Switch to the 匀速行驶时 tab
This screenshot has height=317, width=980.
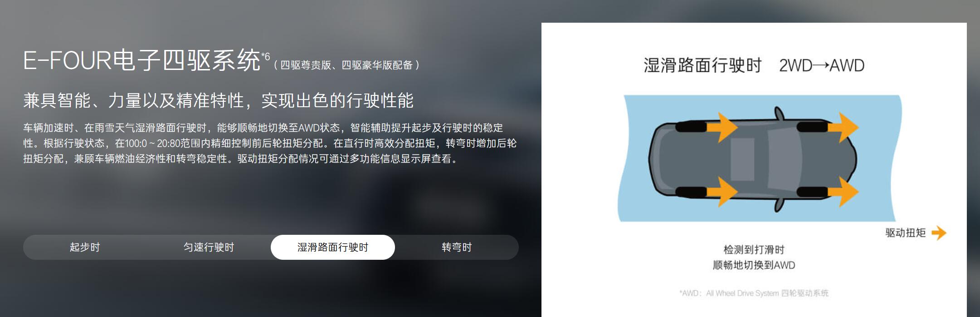click(209, 247)
